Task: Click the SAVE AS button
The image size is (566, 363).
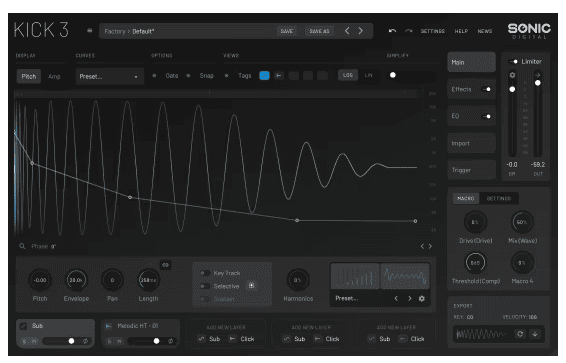Action: click(319, 31)
